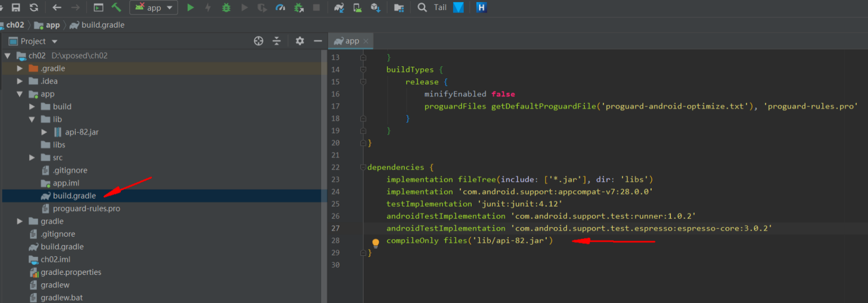Click the minifyEnabled false line
This screenshot has height=303, width=868.
tap(470, 94)
